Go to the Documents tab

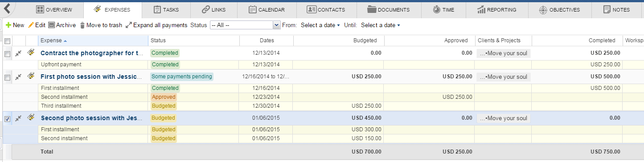tap(389, 9)
